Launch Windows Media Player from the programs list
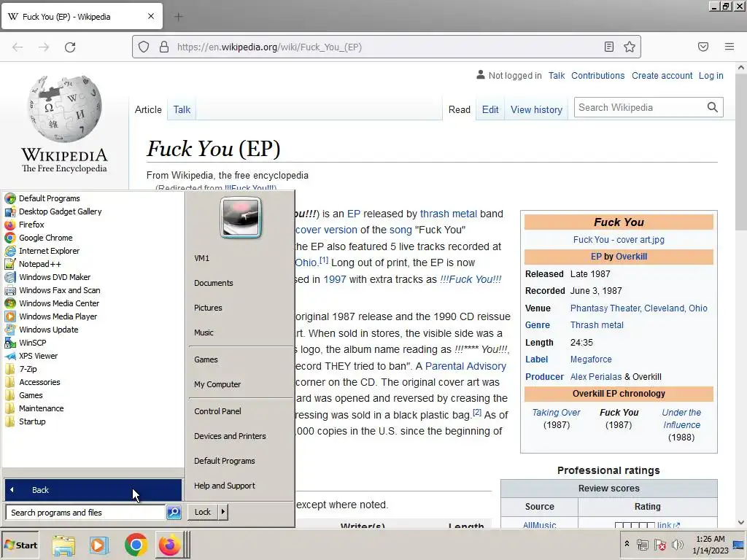 point(51,316)
